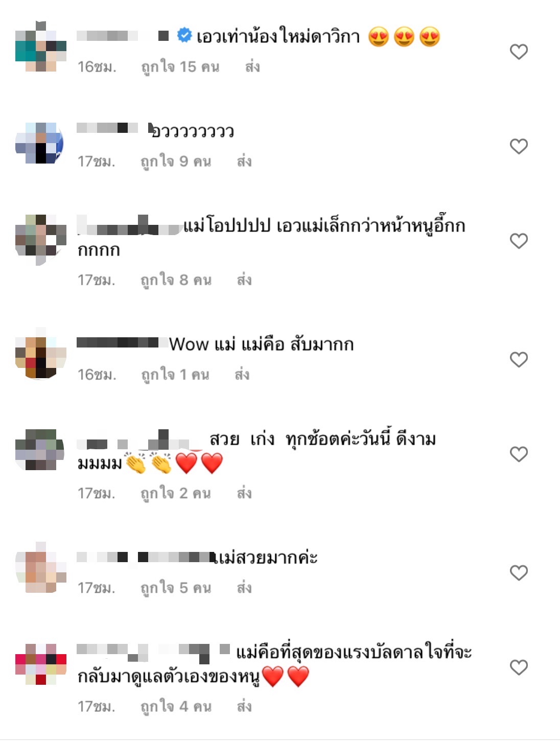This screenshot has width=560, height=741.
Task: Send reply on the 15-likes comment
Action: coord(252,66)
